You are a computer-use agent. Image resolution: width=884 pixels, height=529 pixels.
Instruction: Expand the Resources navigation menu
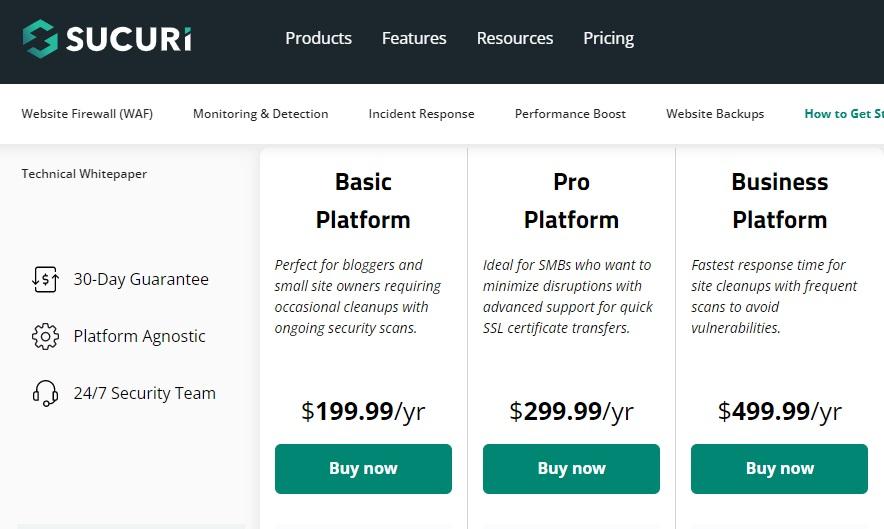(514, 38)
